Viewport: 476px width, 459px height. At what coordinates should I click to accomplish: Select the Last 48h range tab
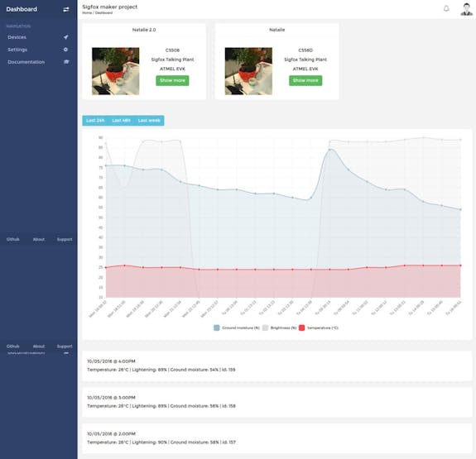pyautogui.click(x=121, y=121)
